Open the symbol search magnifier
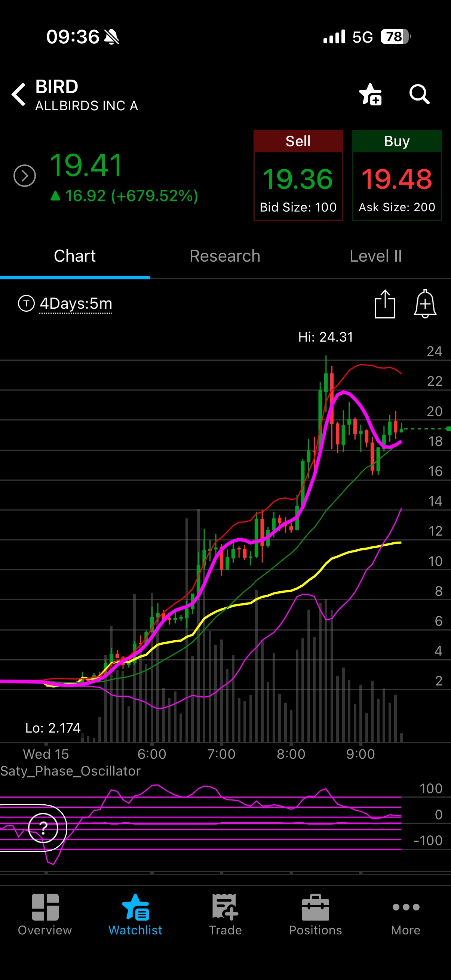This screenshot has height=980, width=451. point(420,94)
